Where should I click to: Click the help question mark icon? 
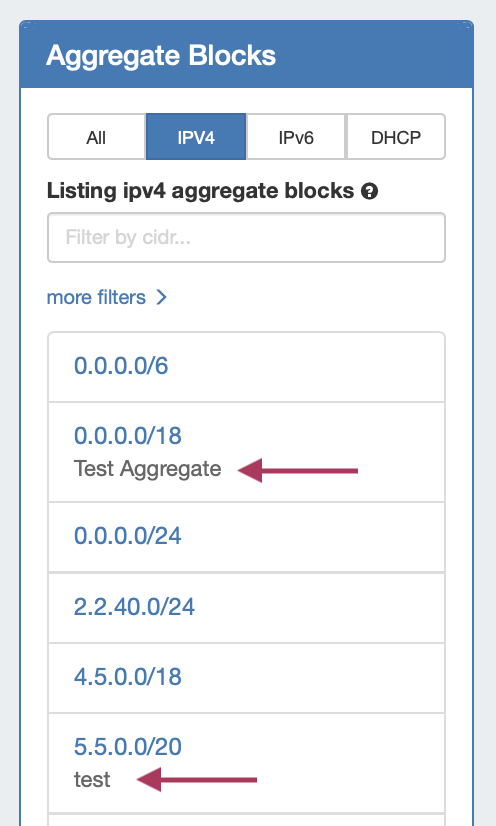click(x=370, y=191)
